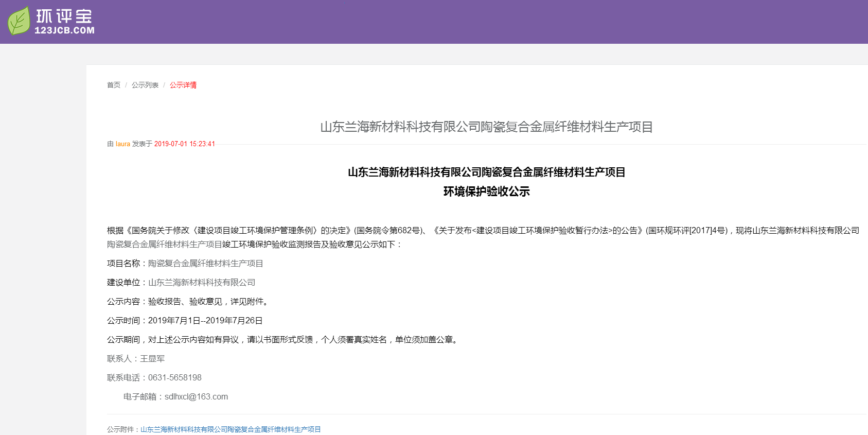Select the 公示时间 date range line
This screenshot has width=868, height=435.
(x=185, y=321)
